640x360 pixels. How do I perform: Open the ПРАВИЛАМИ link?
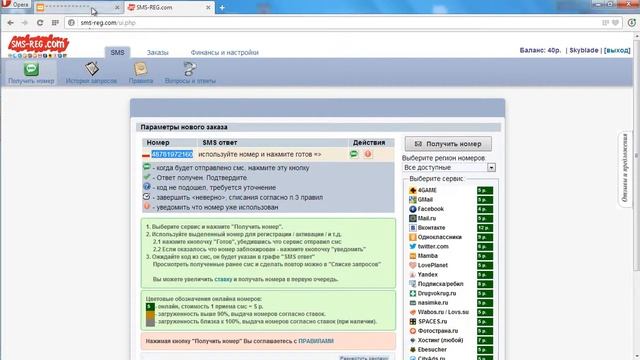tap(316, 341)
